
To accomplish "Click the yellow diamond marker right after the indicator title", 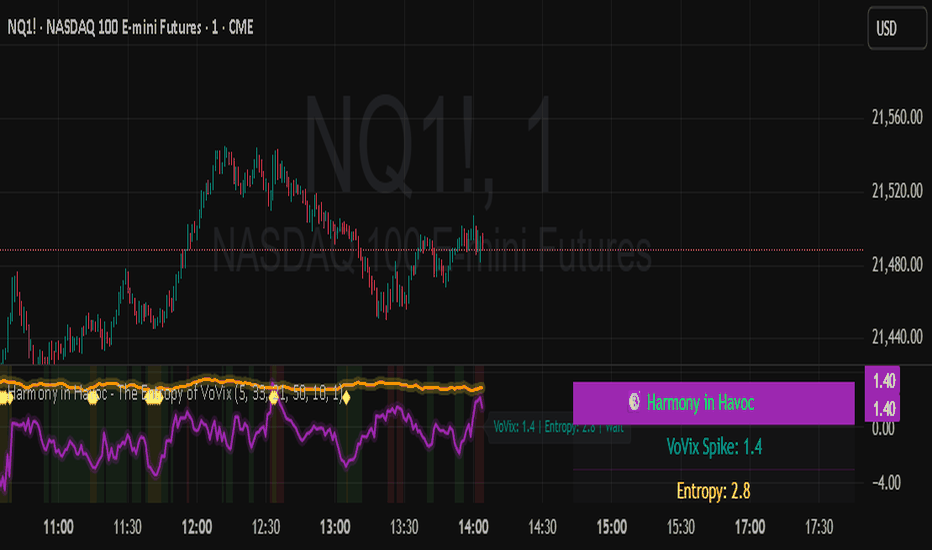I will click(x=347, y=397).
